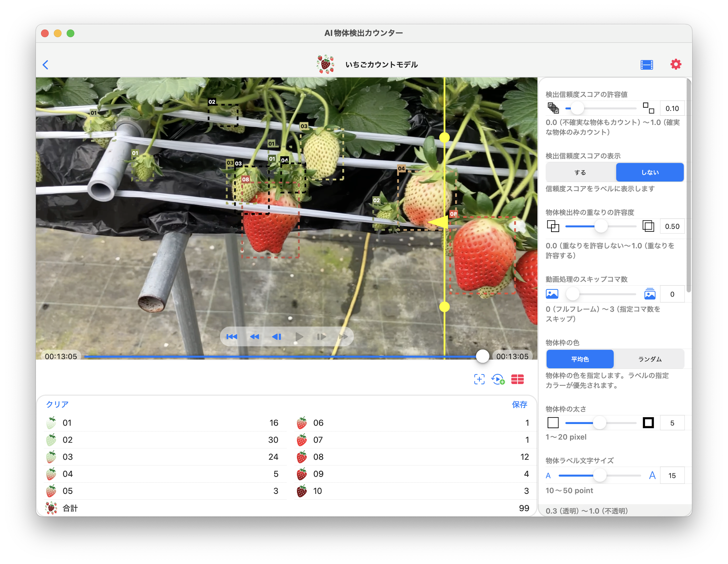This screenshot has height=564, width=728.
Task: Click the クリア link
Action: [x=57, y=404]
